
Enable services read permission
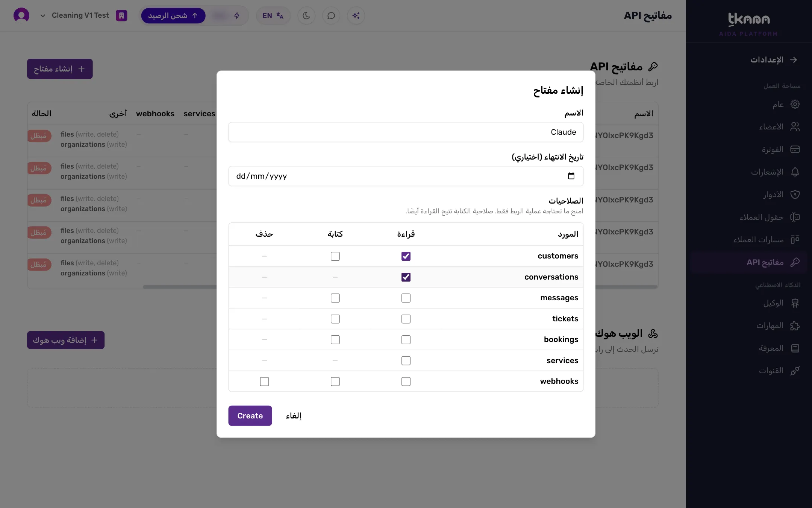click(x=406, y=361)
